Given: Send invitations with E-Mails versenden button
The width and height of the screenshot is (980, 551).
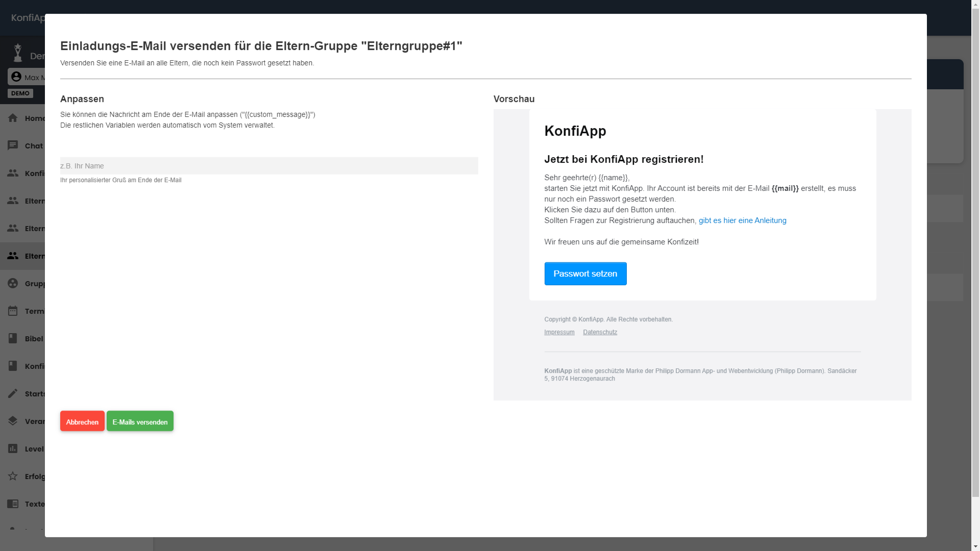Looking at the screenshot, I should pos(140,421).
